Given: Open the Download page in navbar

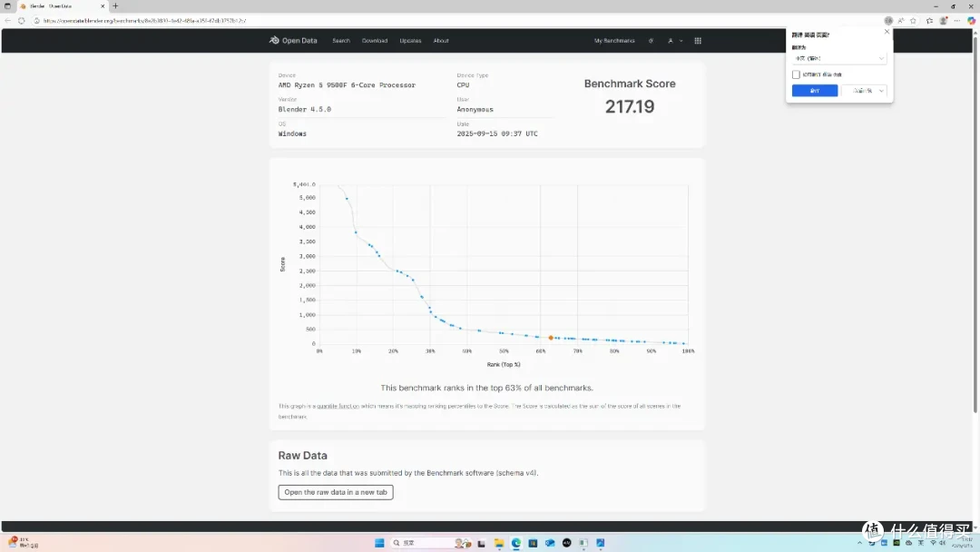Looking at the screenshot, I should 375,41.
